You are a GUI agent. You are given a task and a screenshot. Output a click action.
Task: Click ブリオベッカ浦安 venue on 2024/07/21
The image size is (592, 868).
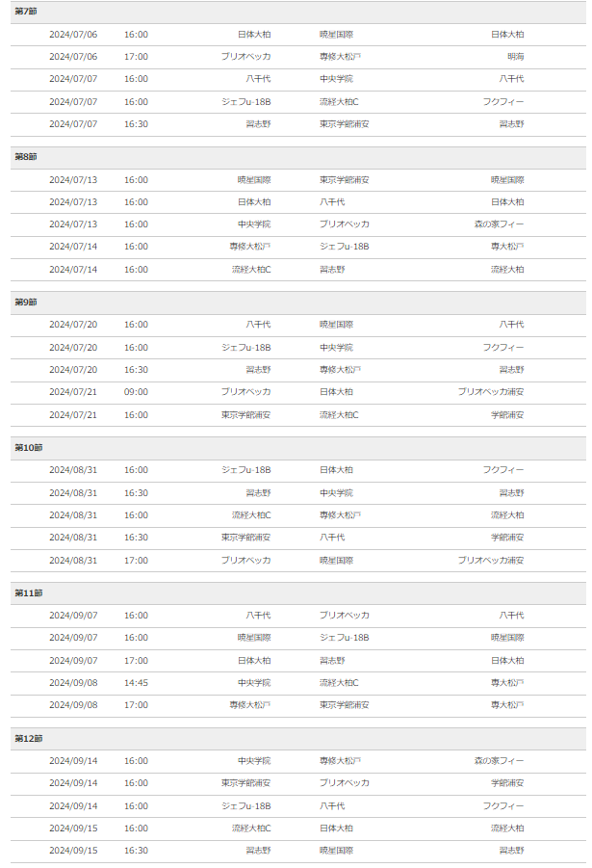click(x=490, y=392)
